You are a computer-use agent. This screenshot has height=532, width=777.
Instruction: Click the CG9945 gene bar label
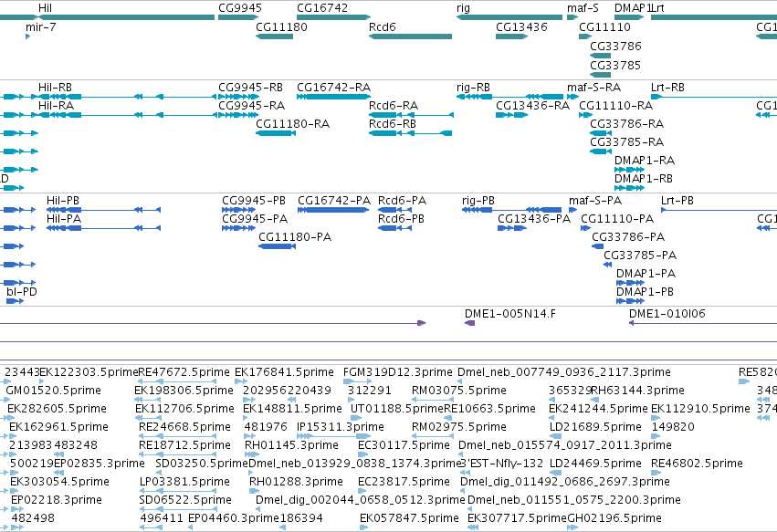[240, 8]
